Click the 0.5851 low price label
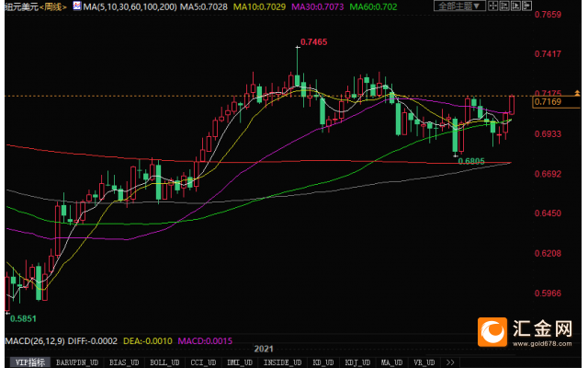The width and height of the screenshot is (588, 368). [23, 319]
